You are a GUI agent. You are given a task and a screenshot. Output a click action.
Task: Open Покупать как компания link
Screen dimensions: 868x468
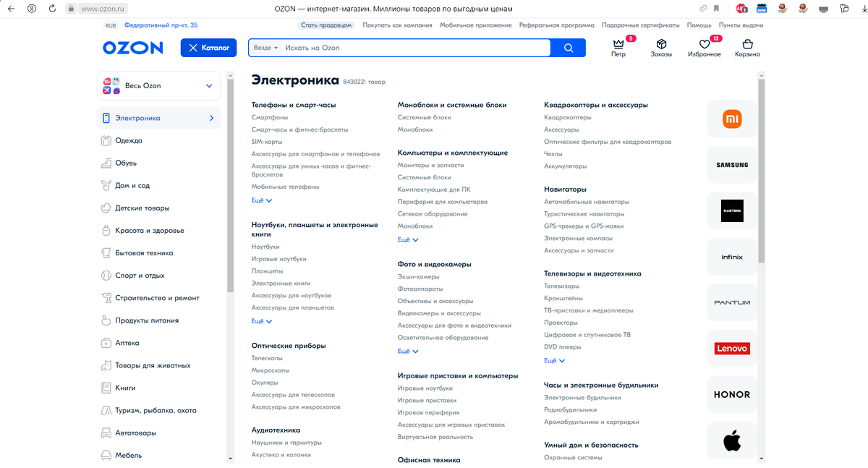pyautogui.click(x=398, y=25)
